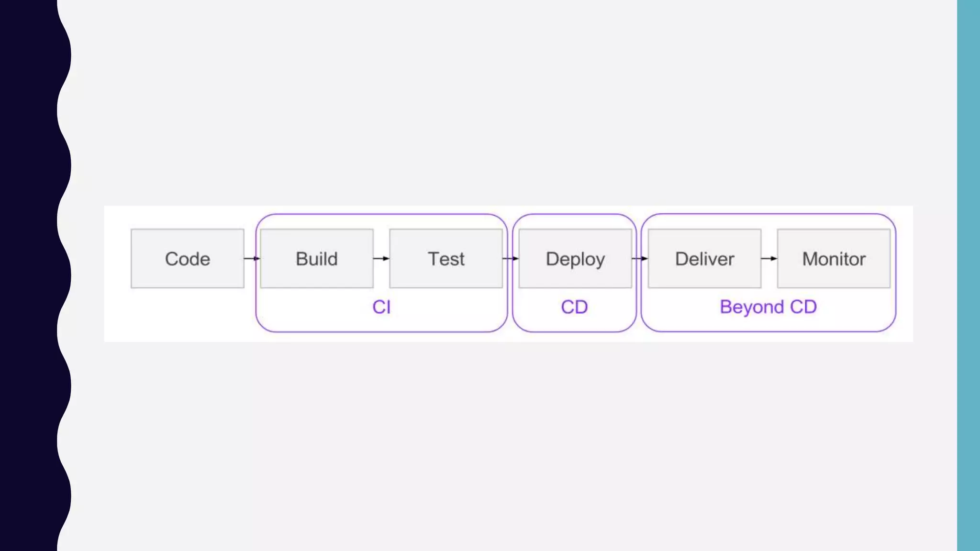Image resolution: width=980 pixels, height=551 pixels.
Task: Select the arrow from Test to Deploy
Action: pos(510,259)
